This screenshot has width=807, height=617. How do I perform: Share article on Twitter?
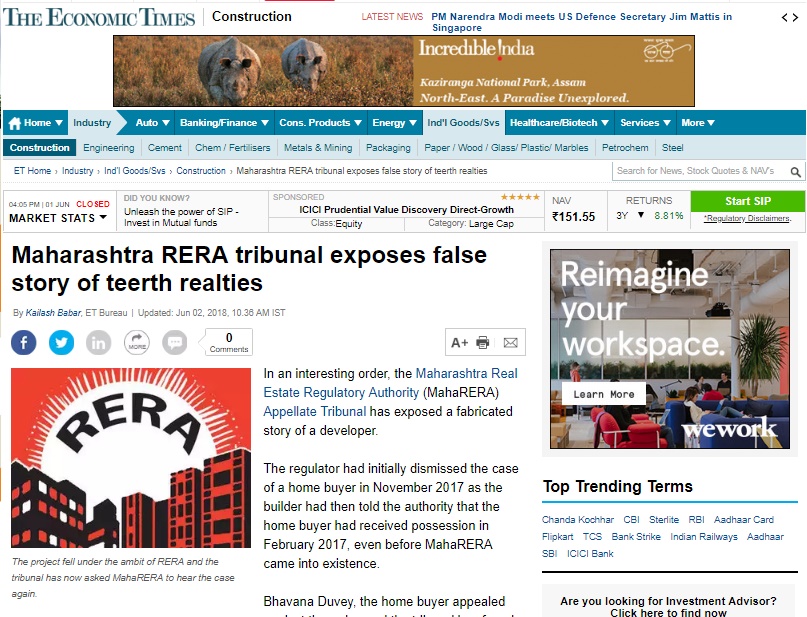click(x=61, y=343)
